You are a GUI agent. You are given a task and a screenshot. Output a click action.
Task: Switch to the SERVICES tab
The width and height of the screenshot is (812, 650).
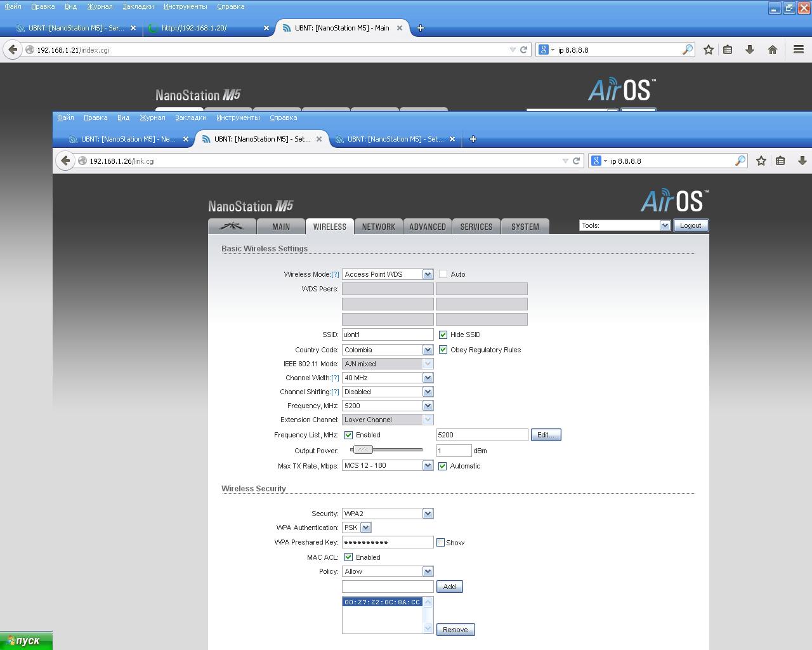(476, 227)
